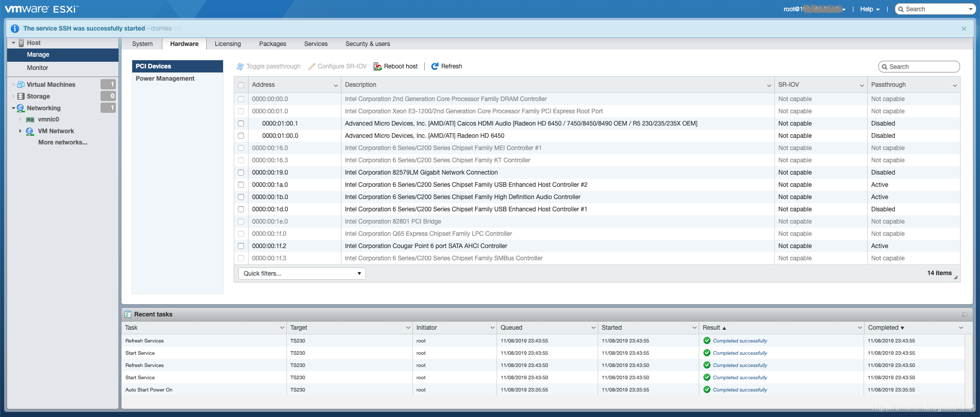The height and width of the screenshot is (417, 980).
Task: Click the Configure SR-IOV pencil icon
Action: coord(312,66)
